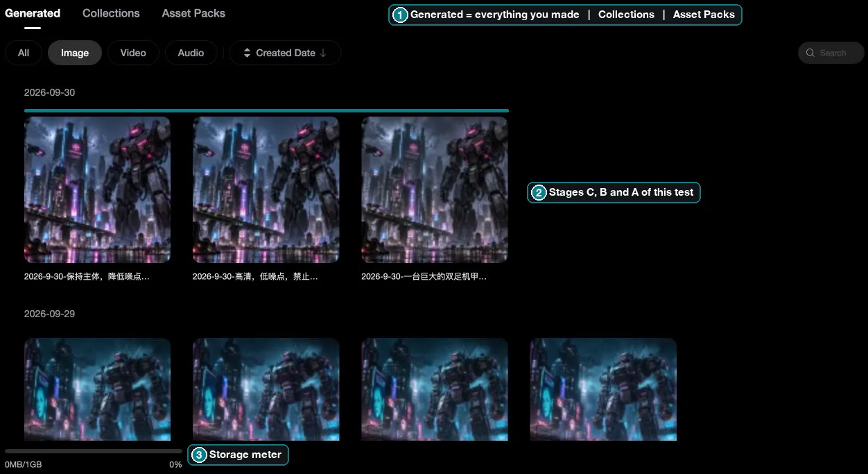Click into the Search field

coord(831,53)
